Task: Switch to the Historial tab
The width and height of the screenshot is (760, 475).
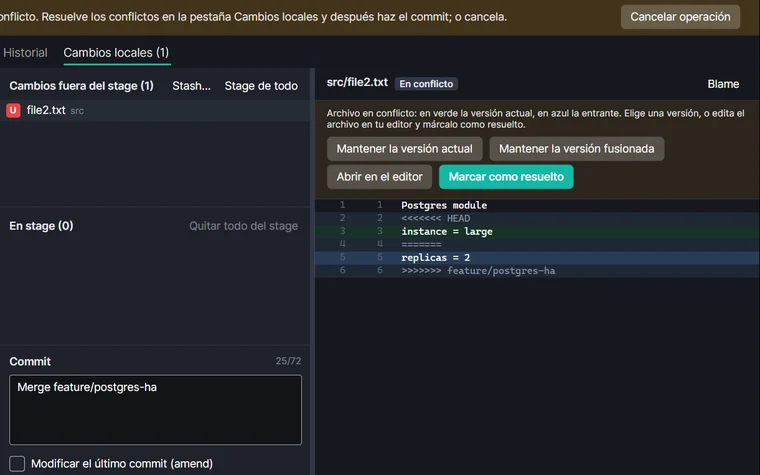Action: [x=25, y=52]
